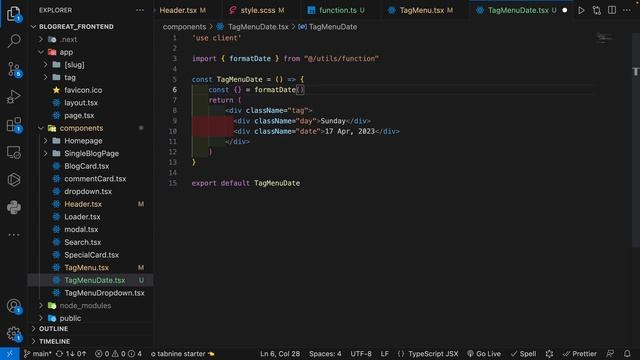Open favicon.ico file

[x=83, y=90]
